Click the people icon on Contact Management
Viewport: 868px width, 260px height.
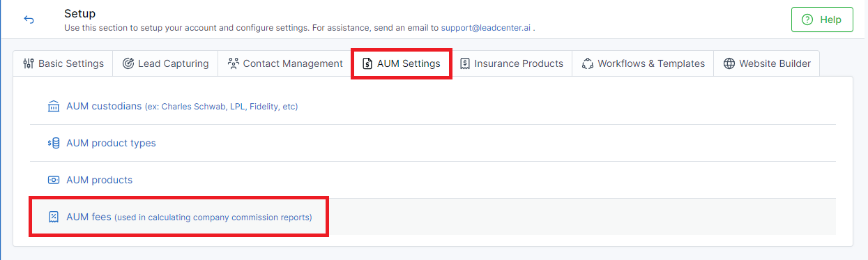(234, 63)
